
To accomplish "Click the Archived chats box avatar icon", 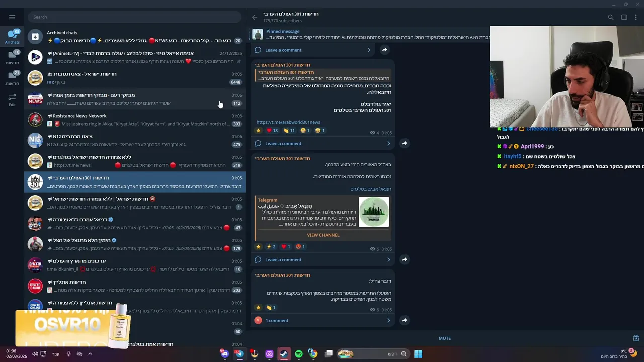I will (x=35, y=36).
